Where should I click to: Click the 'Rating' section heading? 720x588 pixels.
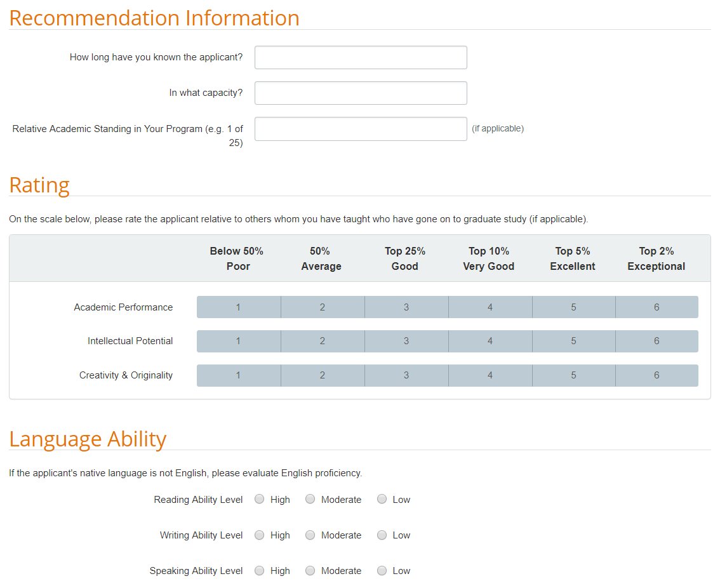coord(39,185)
